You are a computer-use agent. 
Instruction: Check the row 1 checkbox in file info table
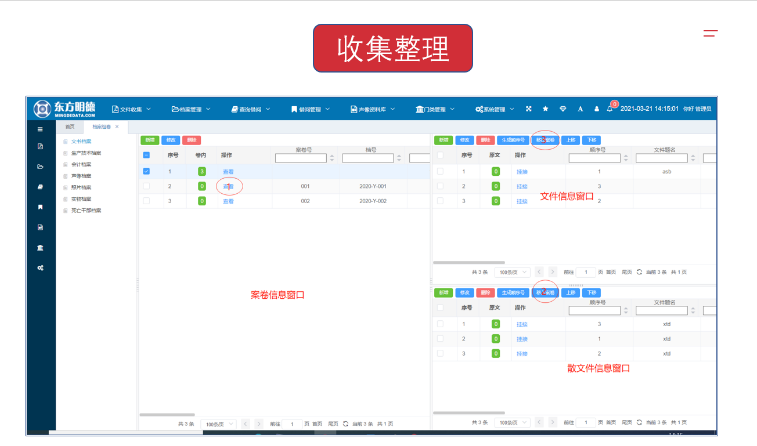click(440, 171)
